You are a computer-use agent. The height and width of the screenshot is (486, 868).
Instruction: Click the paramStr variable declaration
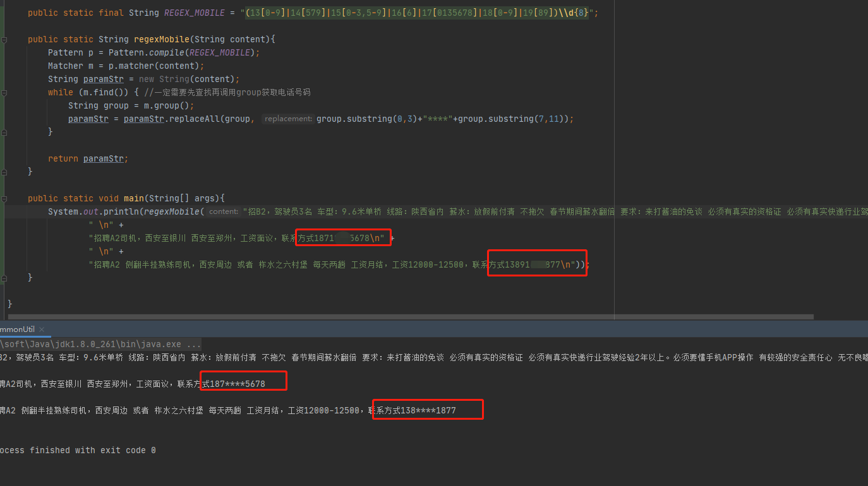pyautogui.click(x=103, y=78)
